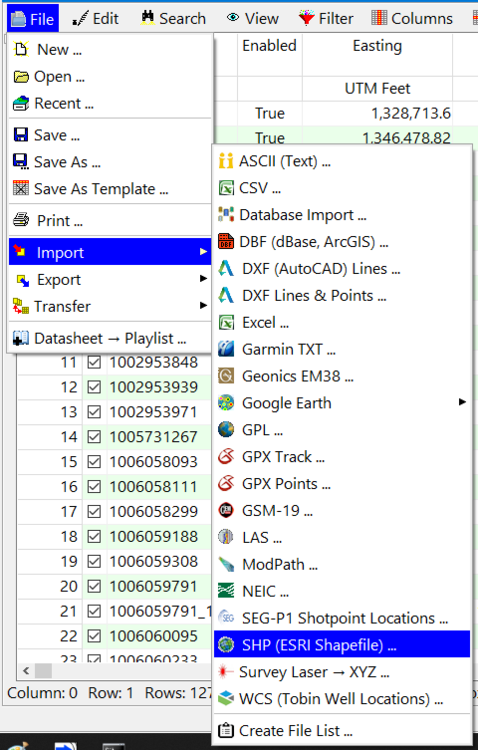Select cell 1006059308 in row 19
Viewport: 478px width, 750px height.
click(153, 561)
